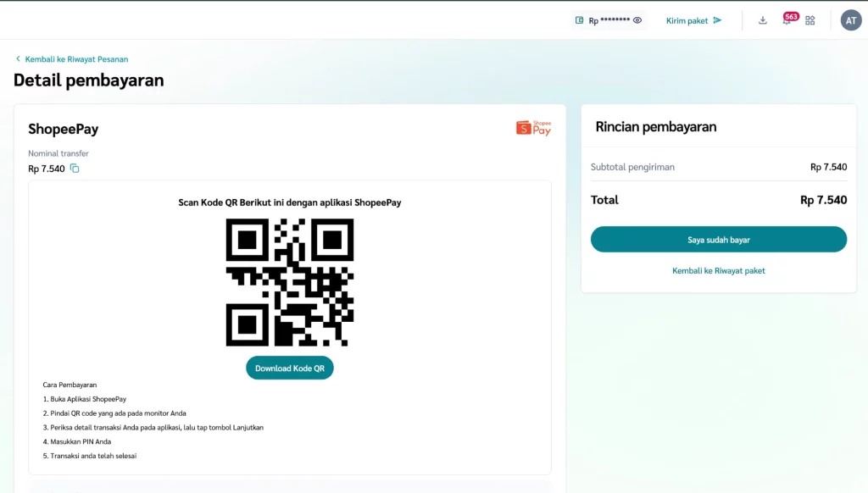Click the Subtotal pengiriman row
The width and height of the screenshot is (868, 493).
pos(718,167)
